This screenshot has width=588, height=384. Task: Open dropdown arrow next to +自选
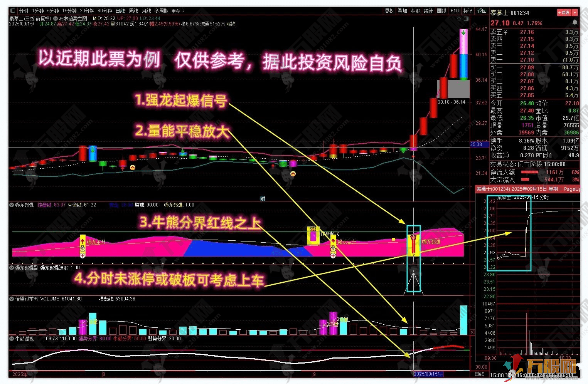[x=575, y=12]
